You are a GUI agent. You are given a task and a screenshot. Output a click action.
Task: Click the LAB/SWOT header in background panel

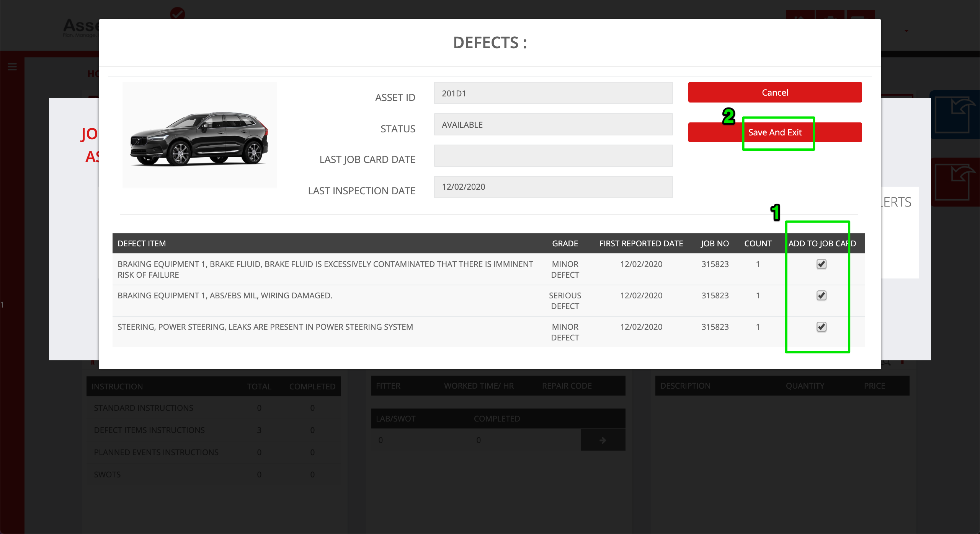395,418
